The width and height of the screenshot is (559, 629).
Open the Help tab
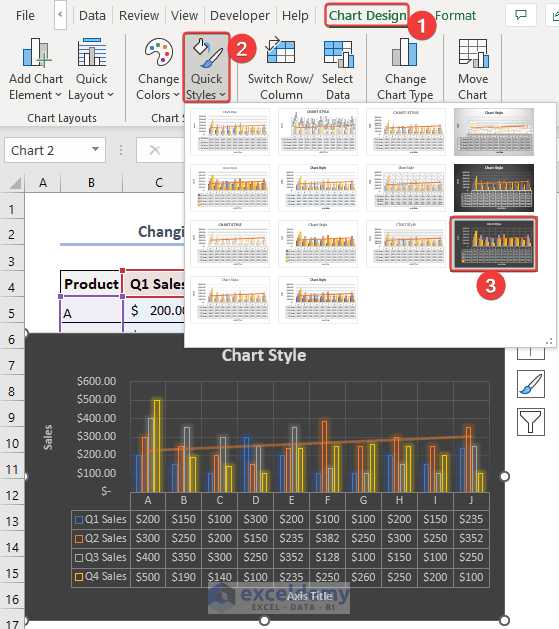click(295, 15)
